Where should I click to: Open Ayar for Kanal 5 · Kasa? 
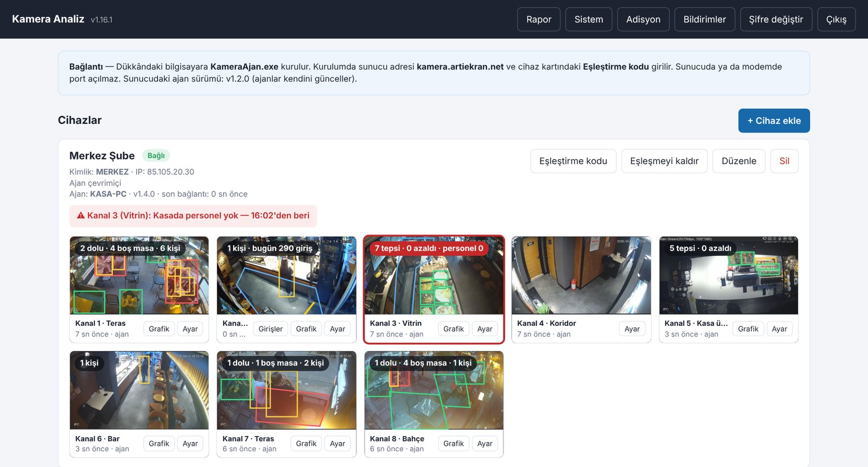(780, 329)
